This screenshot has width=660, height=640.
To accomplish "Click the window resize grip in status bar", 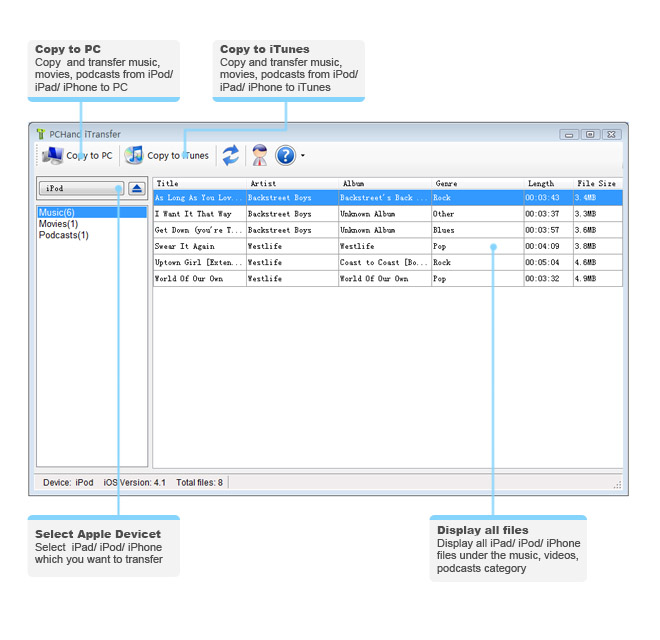I will coord(618,484).
